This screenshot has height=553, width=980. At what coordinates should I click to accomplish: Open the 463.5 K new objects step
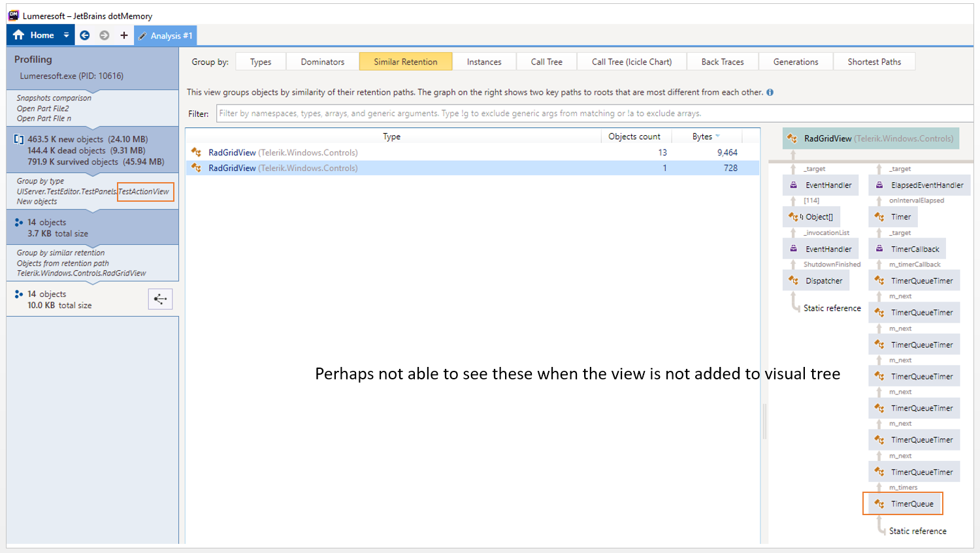pyautogui.click(x=93, y=150)
